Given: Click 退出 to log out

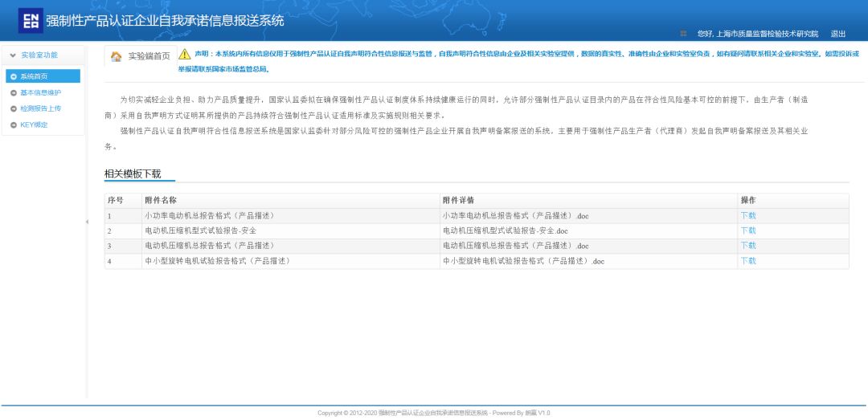Looking at the screenshot, I should point(837,34).
